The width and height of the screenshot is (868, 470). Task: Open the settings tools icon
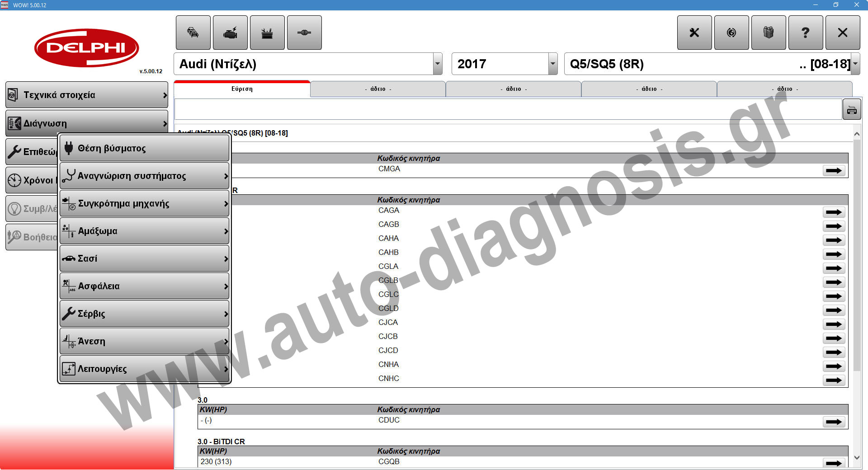694,33
